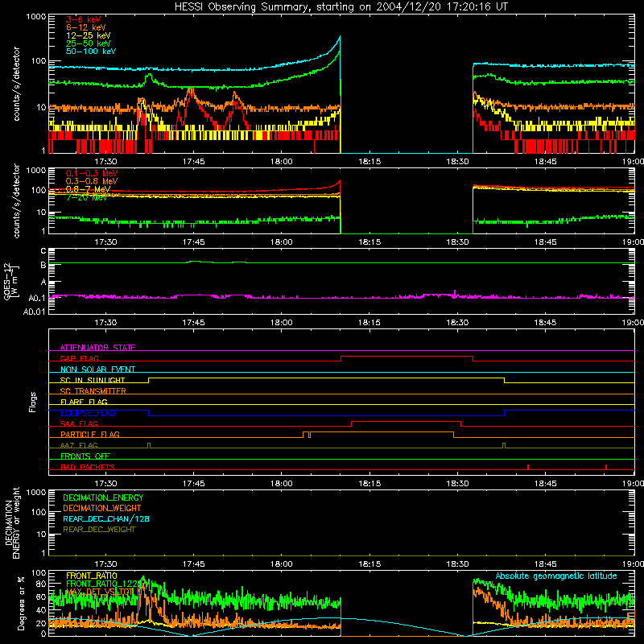Select the NON_SOLAR_EVENT flag label
The width and height of the screenshot is (644, 644).
pos(97,369)
